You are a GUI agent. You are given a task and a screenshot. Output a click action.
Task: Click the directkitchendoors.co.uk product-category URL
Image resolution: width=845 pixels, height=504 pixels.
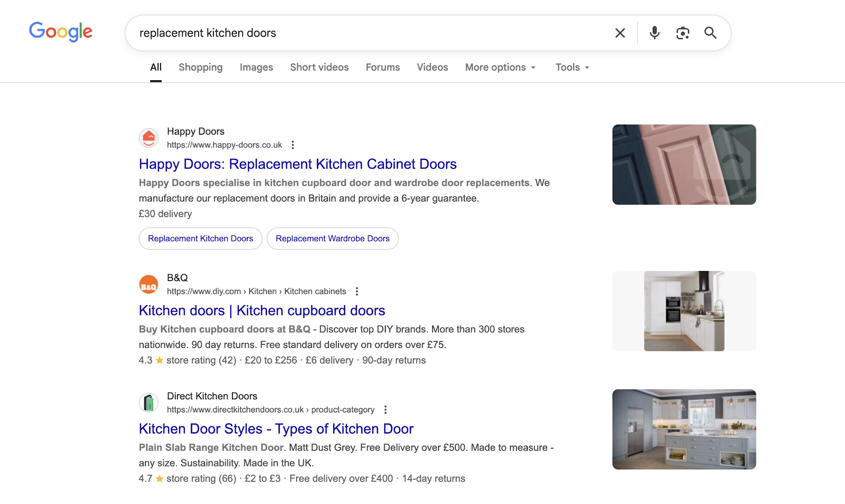tap(271, 410)
